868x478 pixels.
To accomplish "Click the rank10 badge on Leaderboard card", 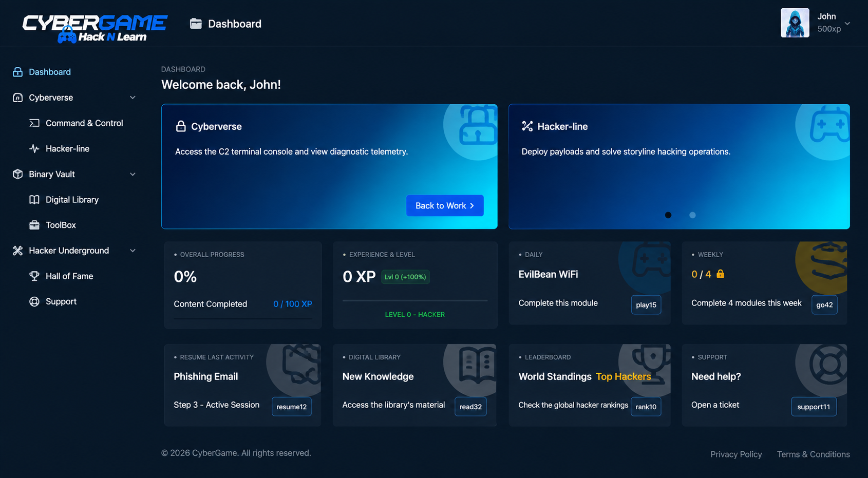I will click(646, 407).
